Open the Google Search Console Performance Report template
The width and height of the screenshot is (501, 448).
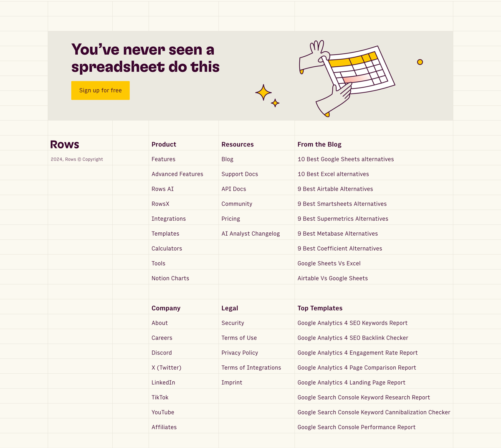click(356, 427)
